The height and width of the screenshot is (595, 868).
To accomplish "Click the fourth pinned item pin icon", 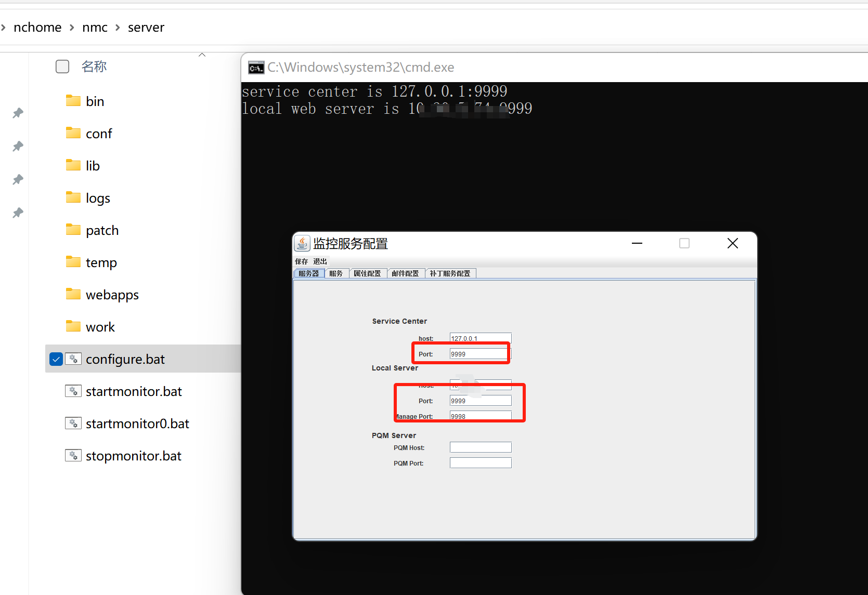I will [x=18, y=213].
